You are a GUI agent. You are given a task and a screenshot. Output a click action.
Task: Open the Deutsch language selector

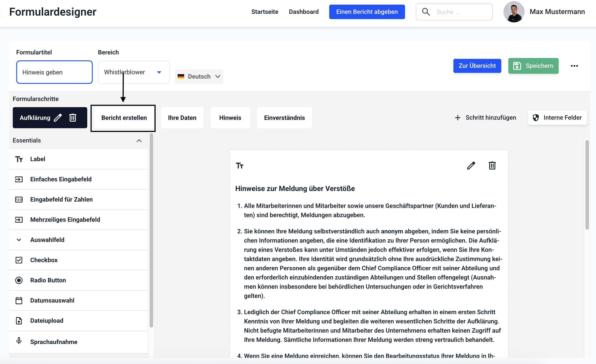(199, 76)
